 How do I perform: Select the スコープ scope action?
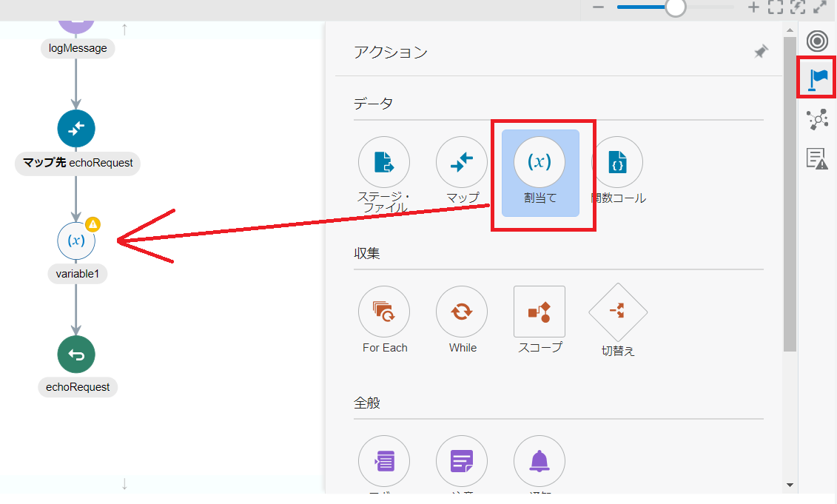point(539,312)
